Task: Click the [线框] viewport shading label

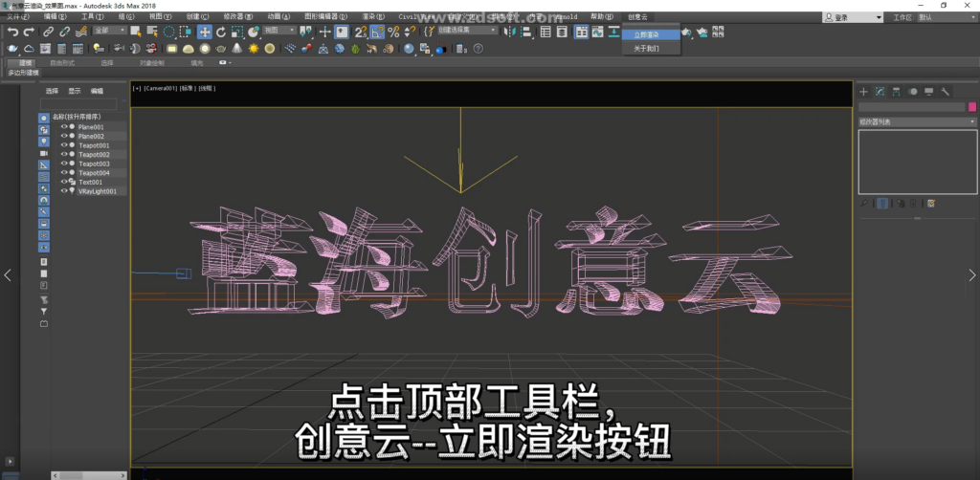Action: coord(207,89)
